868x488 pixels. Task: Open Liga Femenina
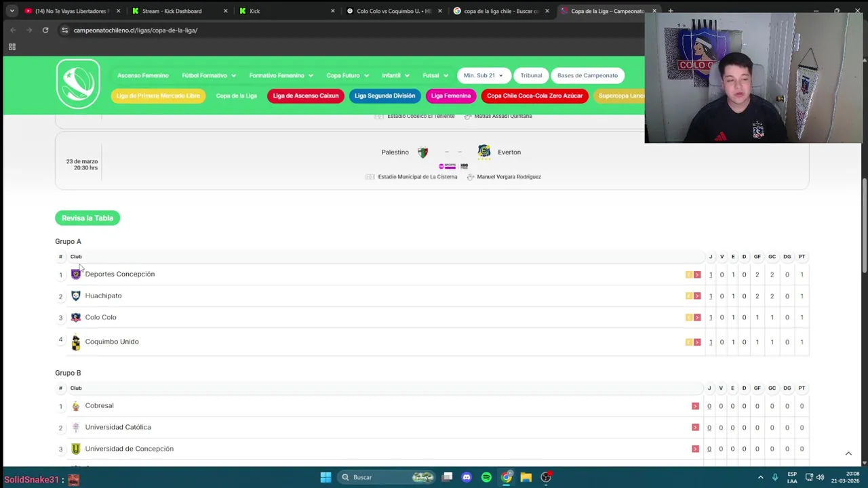(x=451, y=96)
